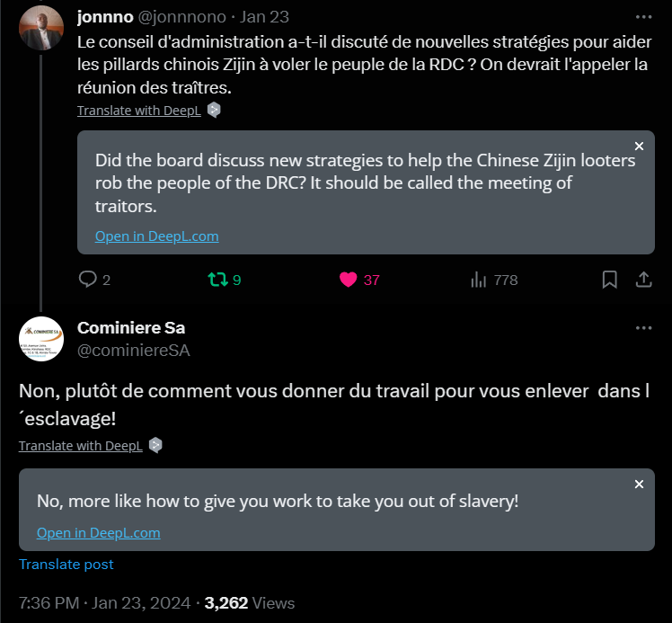
Task: Open more options for Cominiere Sa's tweet
Action: pos(643,328)
